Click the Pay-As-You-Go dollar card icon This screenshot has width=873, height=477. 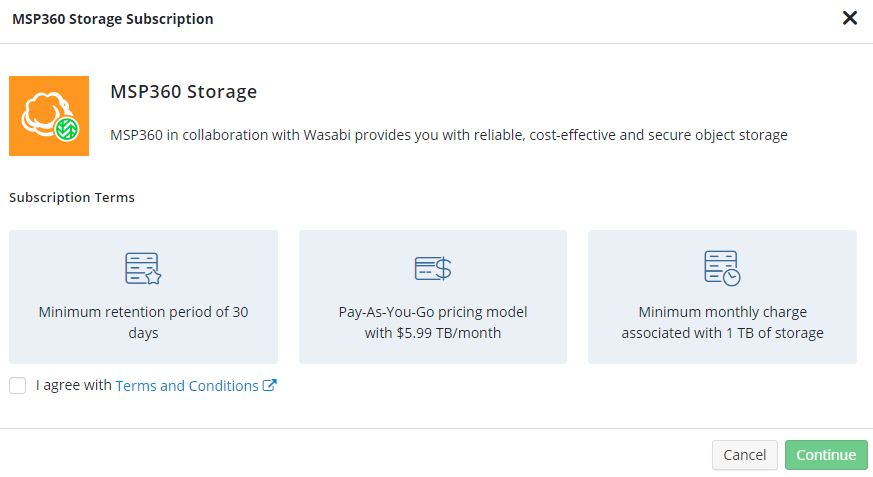(x=433, y=268)
